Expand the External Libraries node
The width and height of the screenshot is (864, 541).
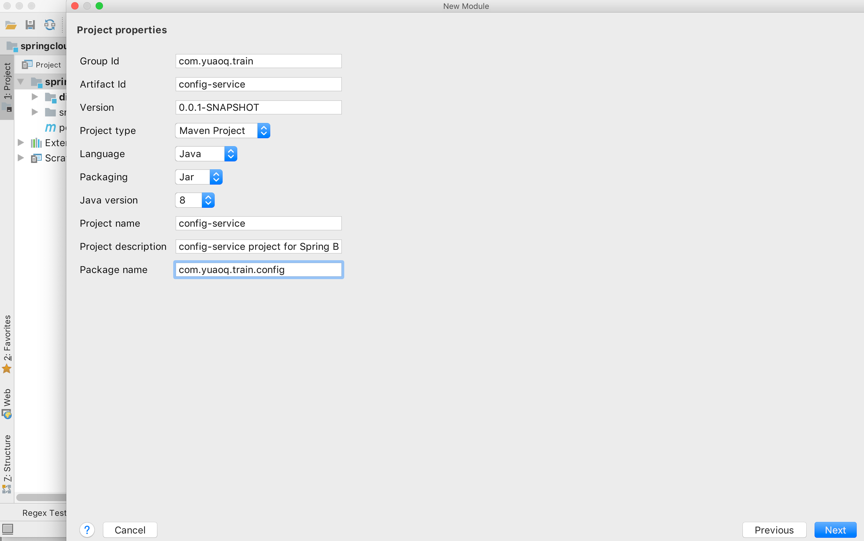point(20,143)
